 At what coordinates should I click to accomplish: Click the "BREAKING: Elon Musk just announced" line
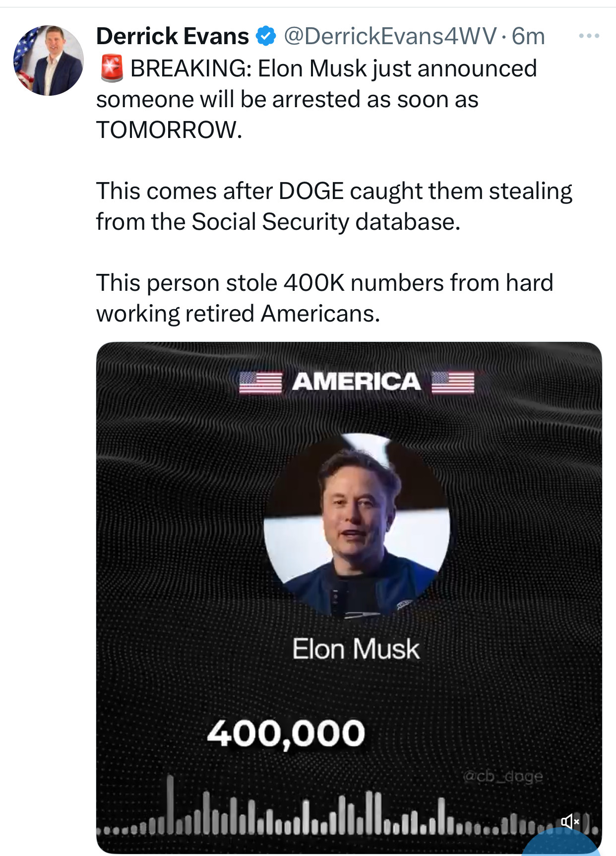[x=333, y=68]
